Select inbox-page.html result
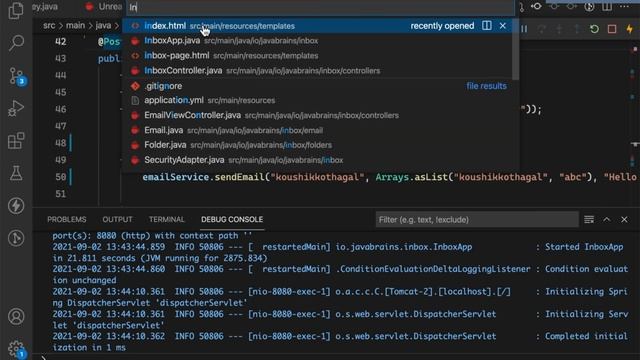Screen dimensions: 640x360 [318, 56]
